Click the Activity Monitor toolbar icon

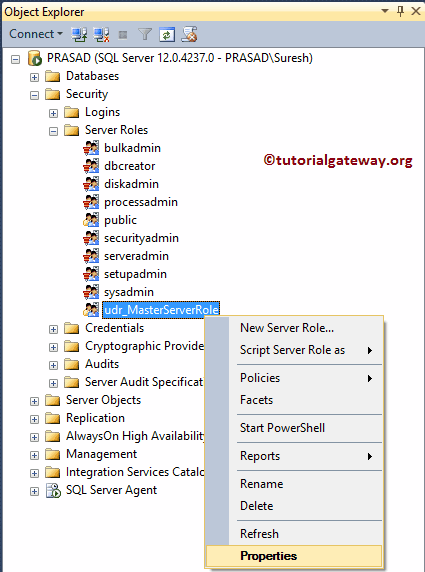click(189, 34)
